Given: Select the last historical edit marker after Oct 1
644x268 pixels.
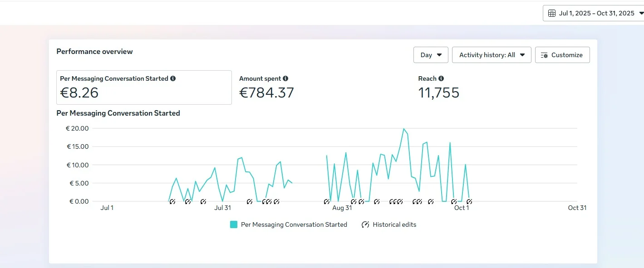Looking at the screenshot, I should 469,202.
